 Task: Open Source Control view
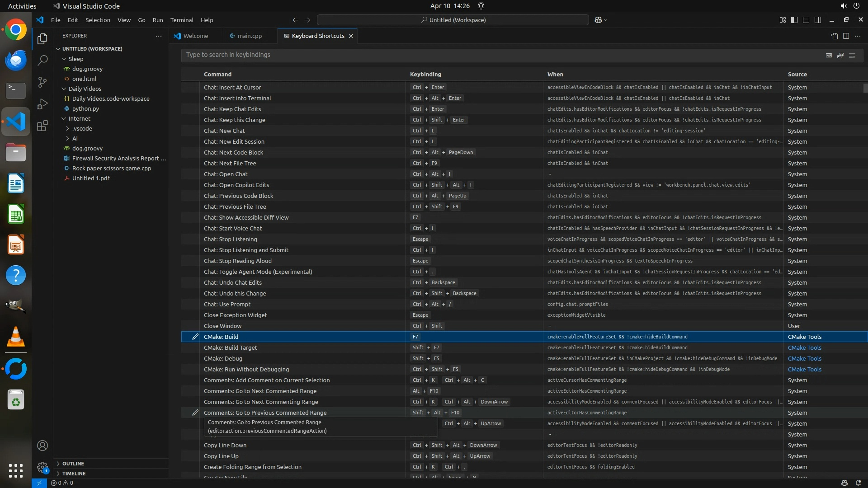click(x=42, y=82)
